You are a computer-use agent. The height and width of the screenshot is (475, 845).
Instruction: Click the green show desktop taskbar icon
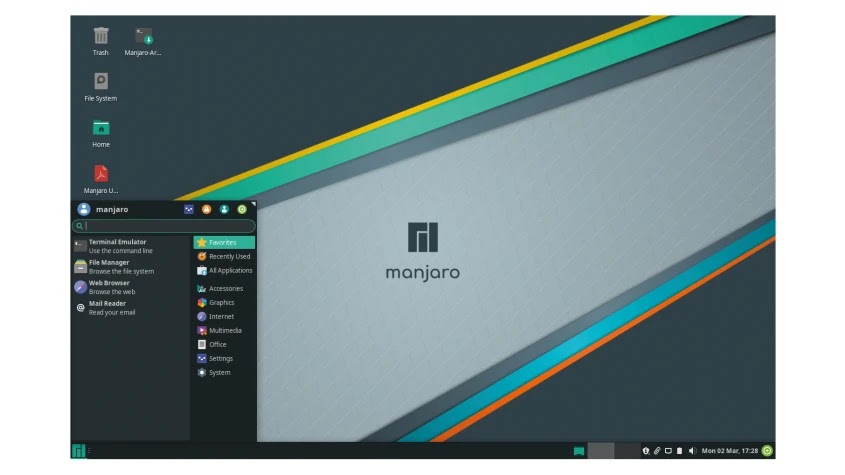[579, 451]
